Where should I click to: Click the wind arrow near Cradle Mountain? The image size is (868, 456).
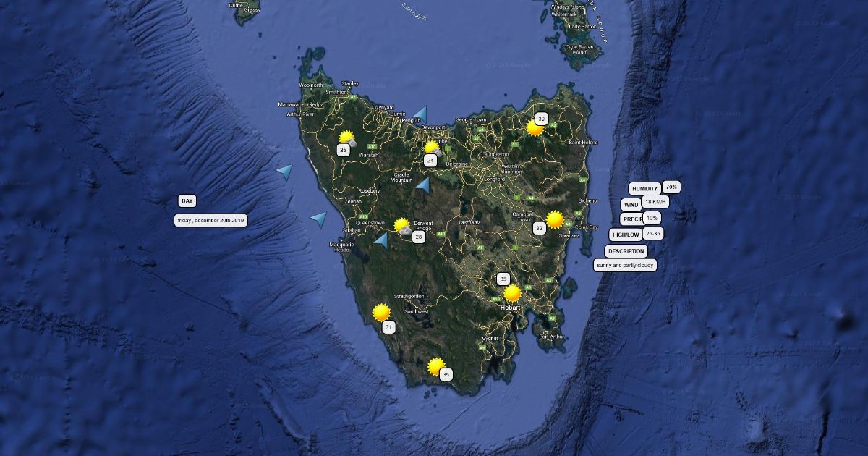click(x=423, y=185)
